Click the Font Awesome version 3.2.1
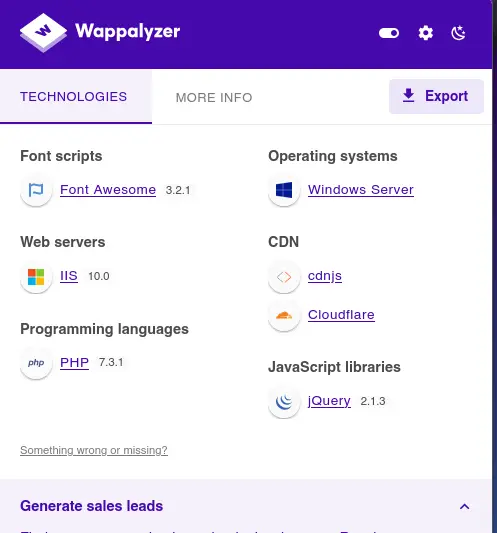 178,190
